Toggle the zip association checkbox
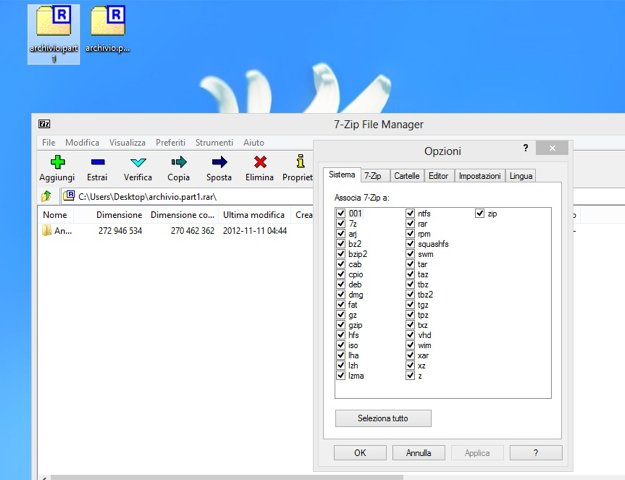 point(480,214)
